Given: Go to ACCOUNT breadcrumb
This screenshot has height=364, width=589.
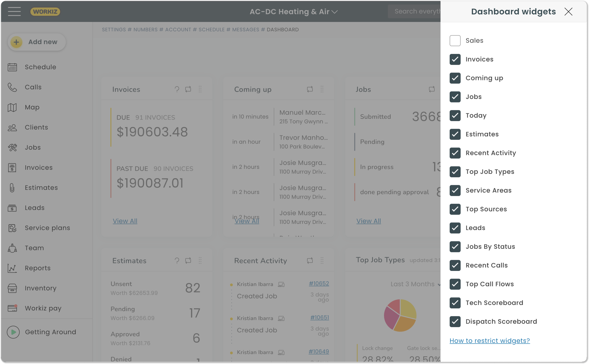Looking at the screenshot, I should pyautogui.click(x=178, y=30).
